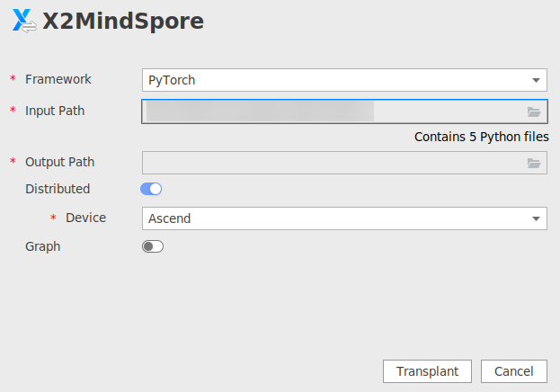The width and height of the screenshot is (560, 392).
Task: Click the Input Path label
Action: point(55,111)
